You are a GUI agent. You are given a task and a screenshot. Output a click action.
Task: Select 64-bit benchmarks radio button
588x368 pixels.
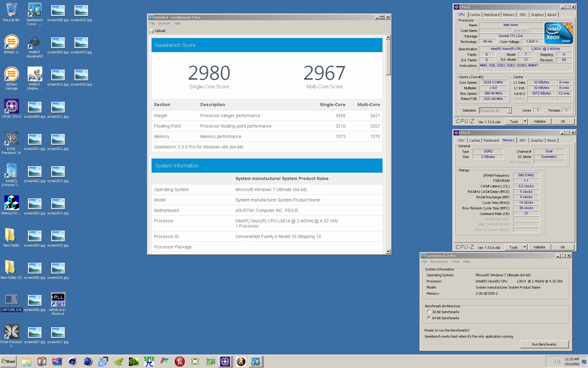429,318
